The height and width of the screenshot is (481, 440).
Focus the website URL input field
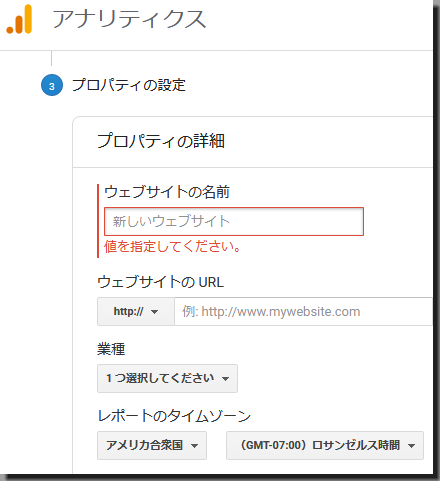click(303, 312)
